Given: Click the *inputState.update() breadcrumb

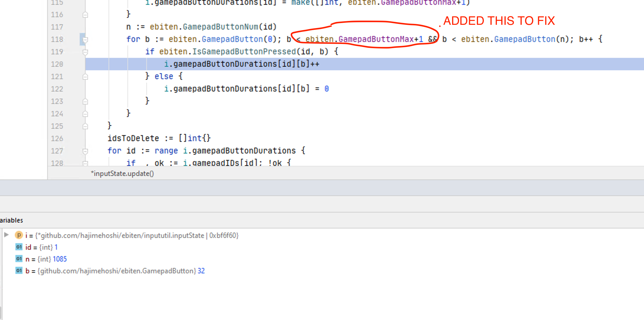Looking at the screenshot, I should (x=122, y=174).
